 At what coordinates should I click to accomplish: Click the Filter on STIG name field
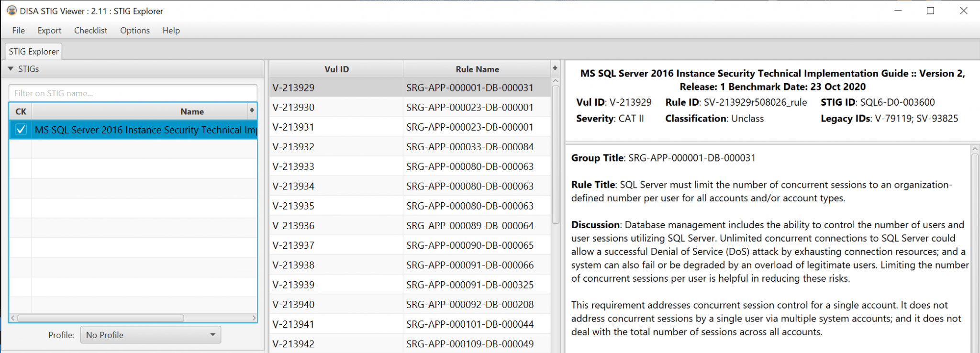(x=133, y=93)
